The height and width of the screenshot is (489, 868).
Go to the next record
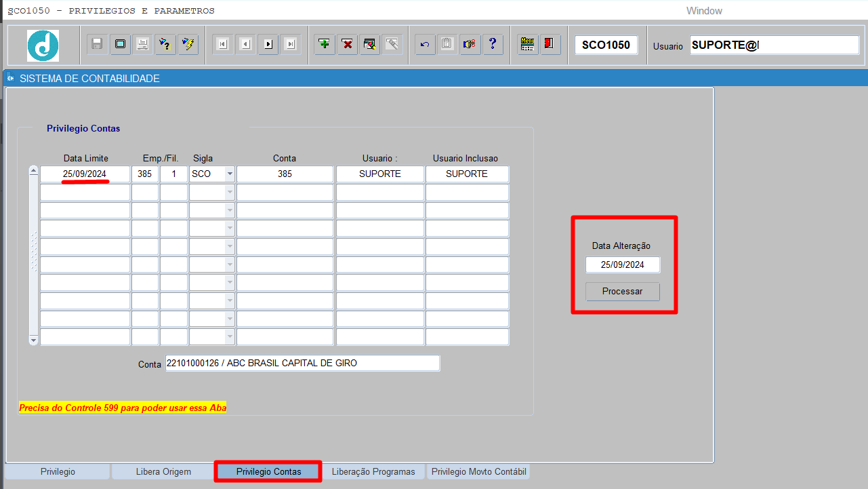tap(268, 44)
